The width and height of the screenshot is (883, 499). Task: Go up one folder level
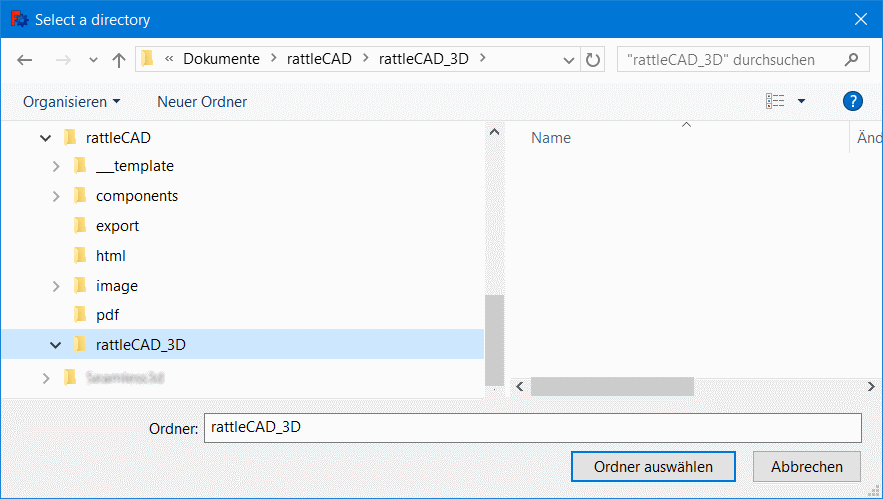[x=118, y=60]
